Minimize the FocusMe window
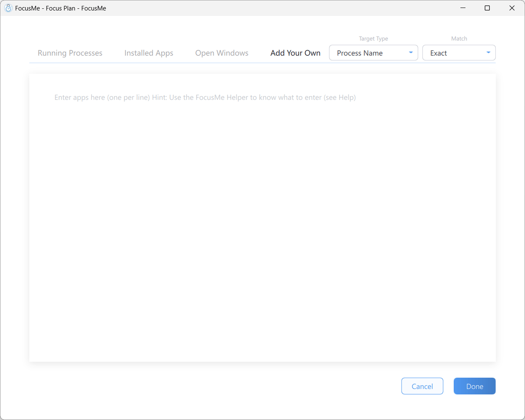This screenshot has height=420, width=525. (x=463, y=8)
